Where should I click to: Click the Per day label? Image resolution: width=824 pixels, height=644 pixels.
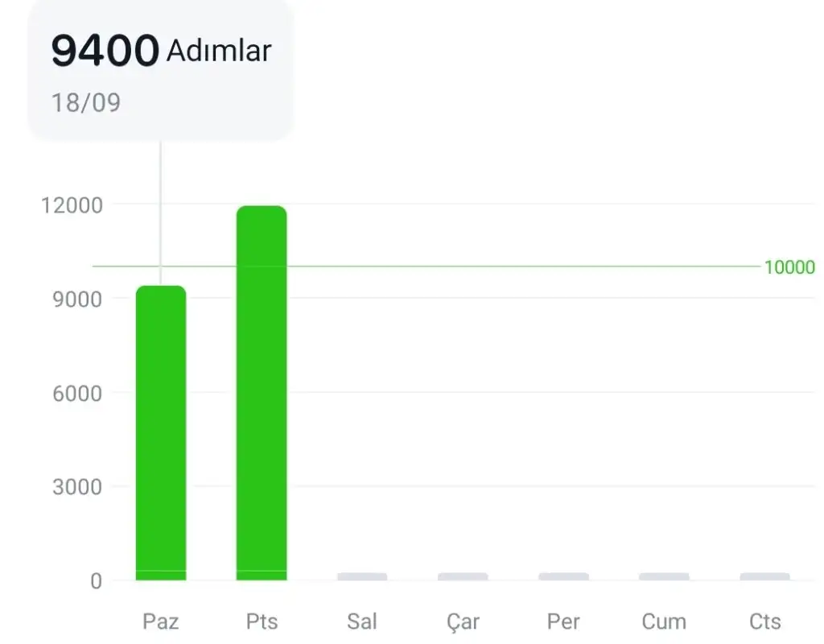coord(563,621)
